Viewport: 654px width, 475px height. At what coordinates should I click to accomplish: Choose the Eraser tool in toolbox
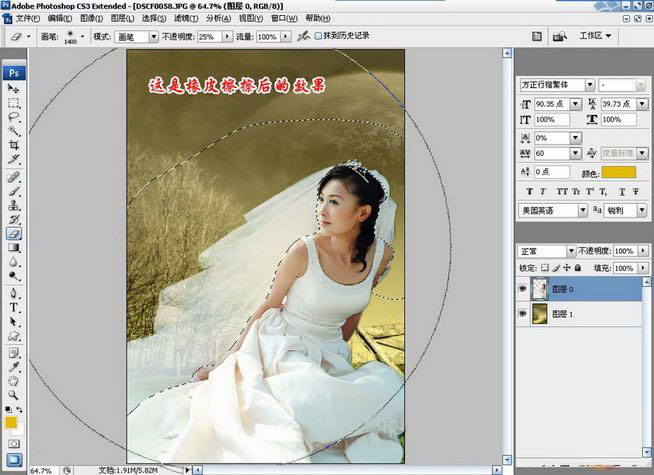point(14,233)
